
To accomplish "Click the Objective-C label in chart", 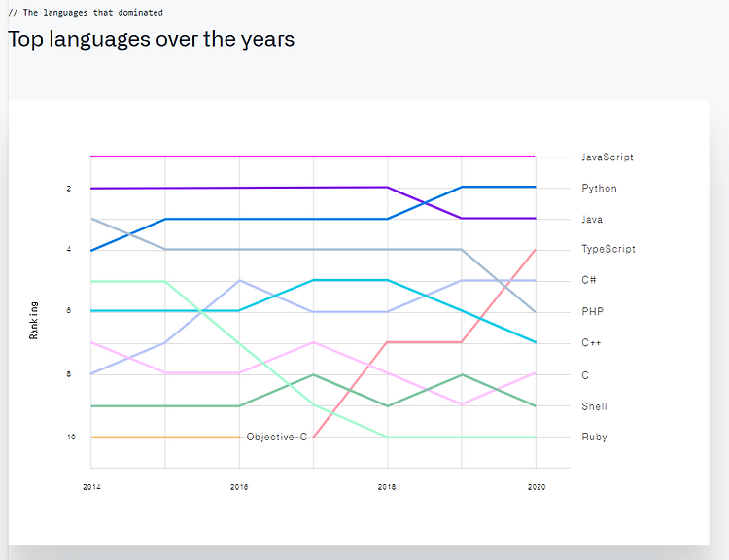I will [277, 437].
